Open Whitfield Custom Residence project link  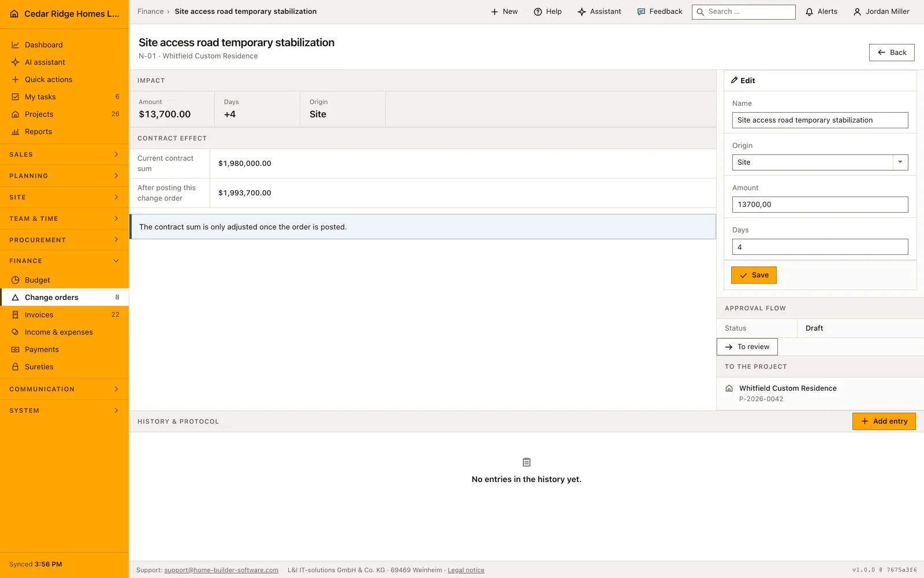point(788,388)
